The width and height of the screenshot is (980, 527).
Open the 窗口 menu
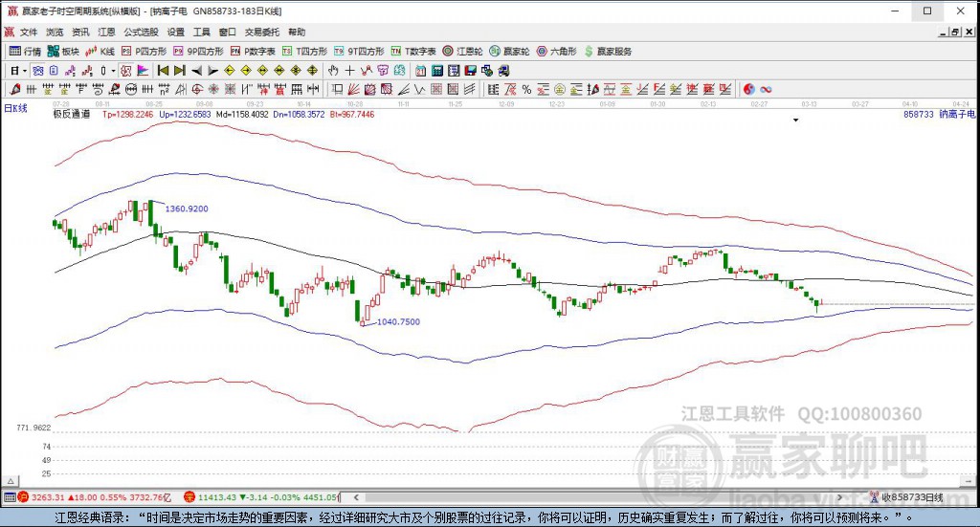[228, 32]
